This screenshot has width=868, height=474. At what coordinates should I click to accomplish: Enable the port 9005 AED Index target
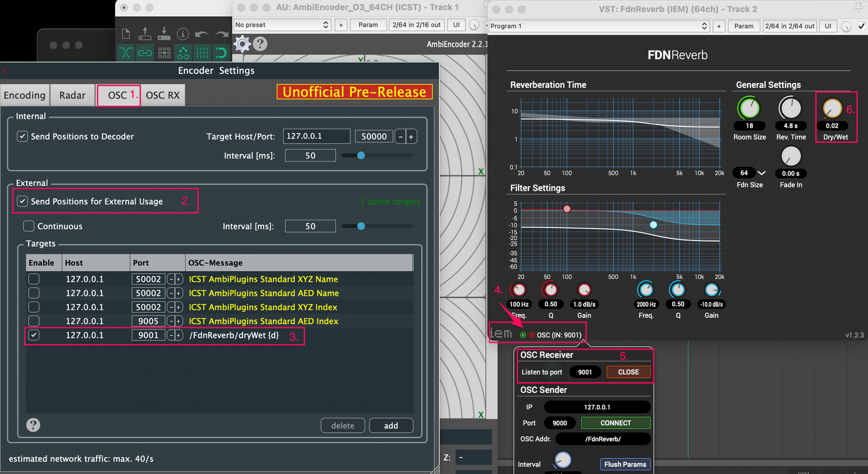pyautogui.click(x=34, y=321)
